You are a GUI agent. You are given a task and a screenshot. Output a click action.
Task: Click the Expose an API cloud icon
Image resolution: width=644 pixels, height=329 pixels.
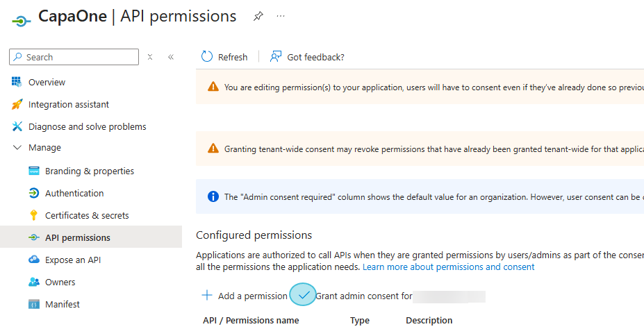click(x=34, y=260)
